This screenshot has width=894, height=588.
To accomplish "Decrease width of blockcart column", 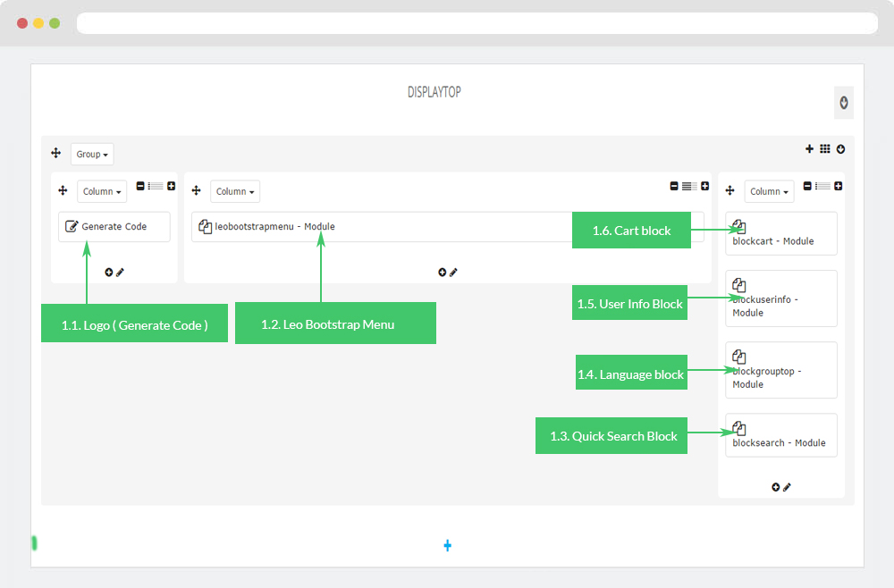I will 807,186.
